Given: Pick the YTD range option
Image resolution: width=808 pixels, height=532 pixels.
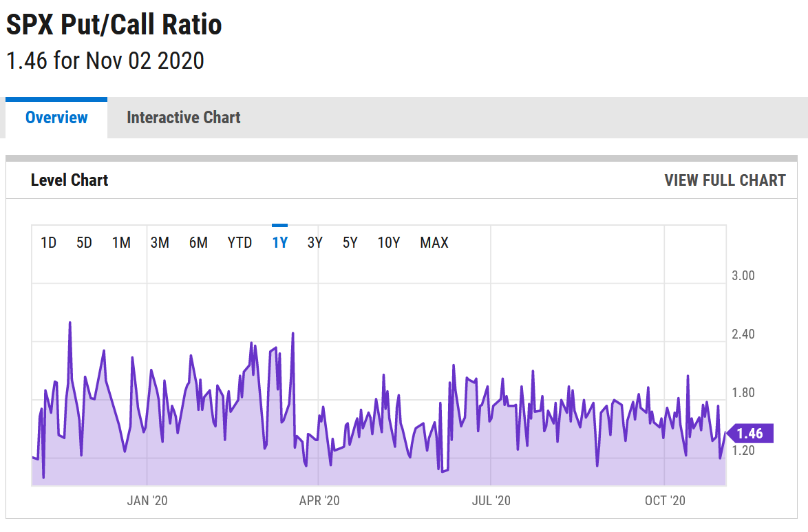Looking at the screenshot, I should pos(240,242).
